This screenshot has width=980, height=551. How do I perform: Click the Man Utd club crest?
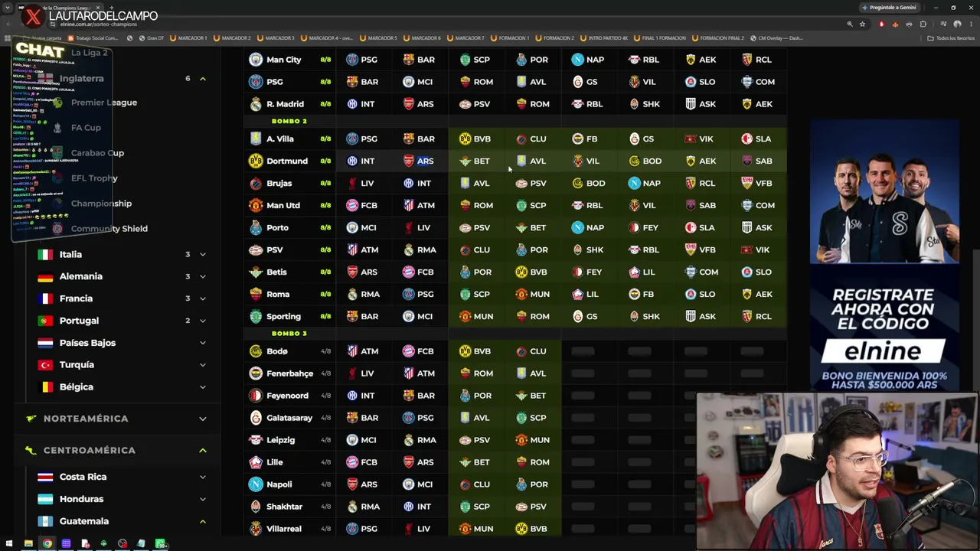coord(256,205)
